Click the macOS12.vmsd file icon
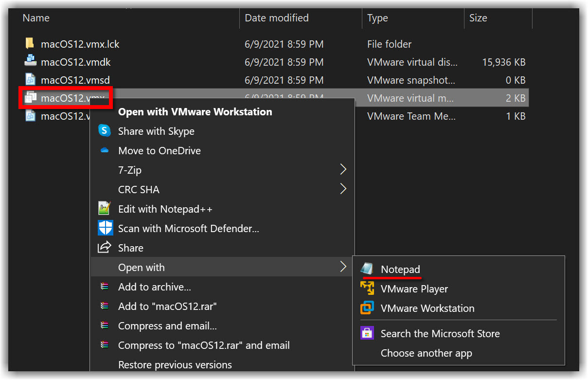The height and width of the screenshot is (380, 588). (x=30, y=80)
